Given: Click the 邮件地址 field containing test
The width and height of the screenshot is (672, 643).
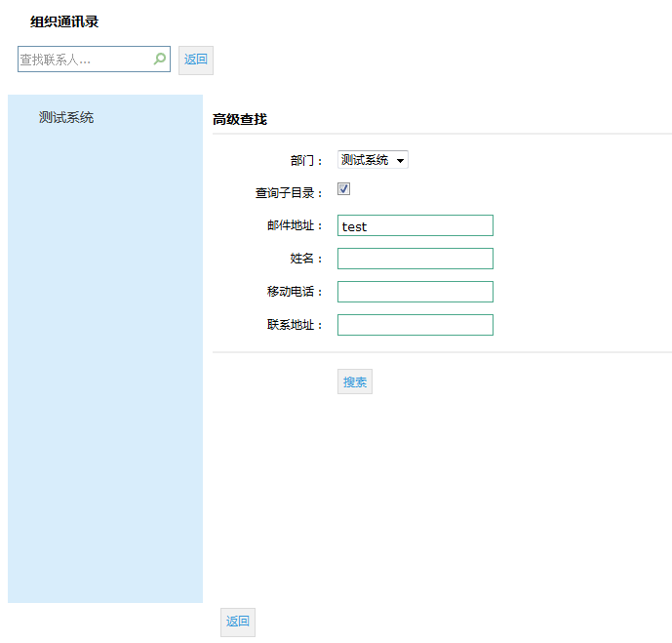Looking at the screenshot, I should 415,225.
